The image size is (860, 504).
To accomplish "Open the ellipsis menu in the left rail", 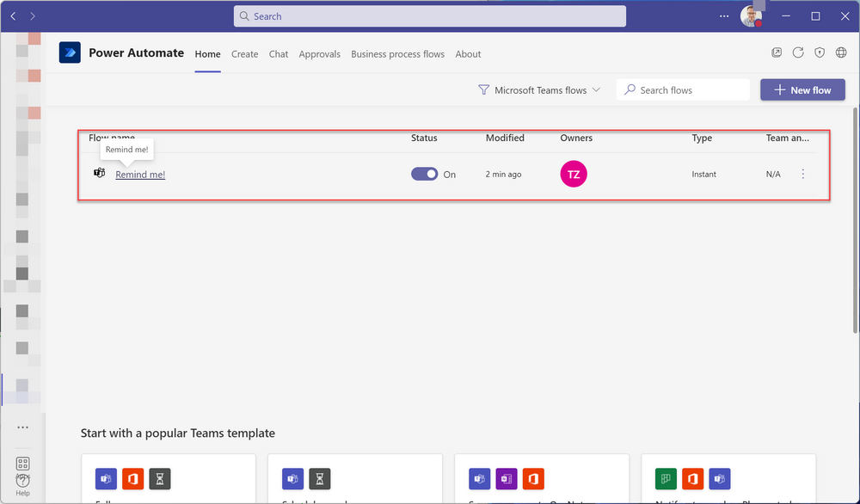I will [21, 427].
